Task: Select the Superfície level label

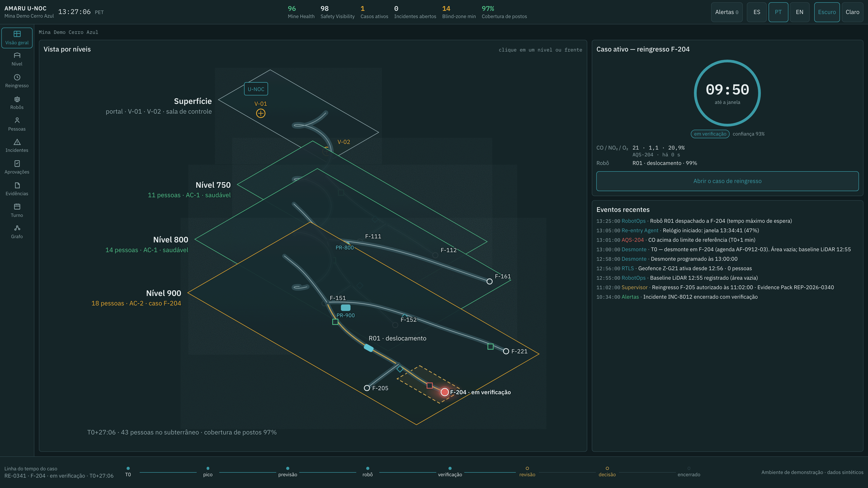Action: click(193, 101)
